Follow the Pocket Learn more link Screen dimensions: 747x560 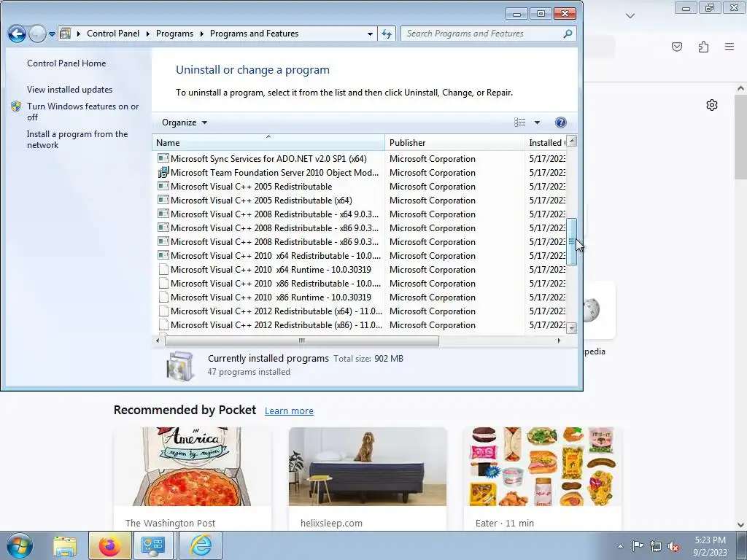click(289, 411)
